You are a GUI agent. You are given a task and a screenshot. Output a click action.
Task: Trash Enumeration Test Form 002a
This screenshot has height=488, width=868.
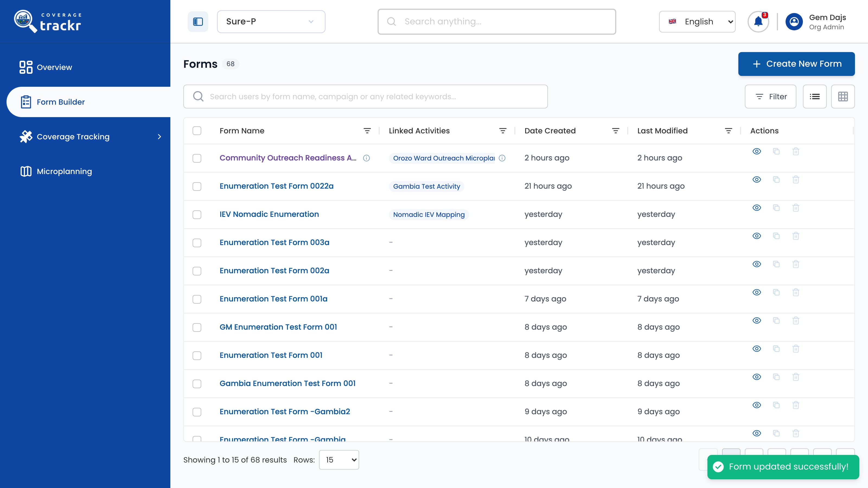[x=796, y=264]
